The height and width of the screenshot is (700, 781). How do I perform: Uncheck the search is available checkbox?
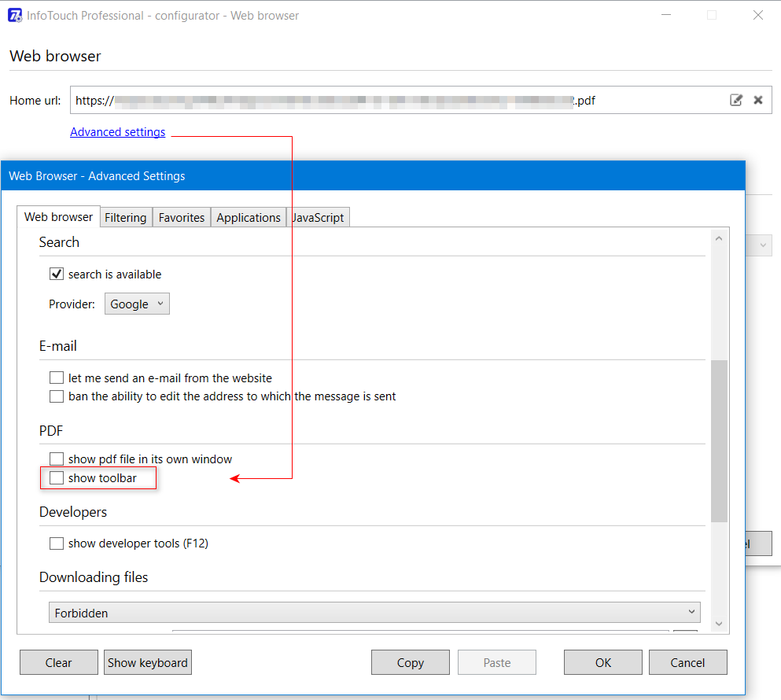tap(57, 274)
